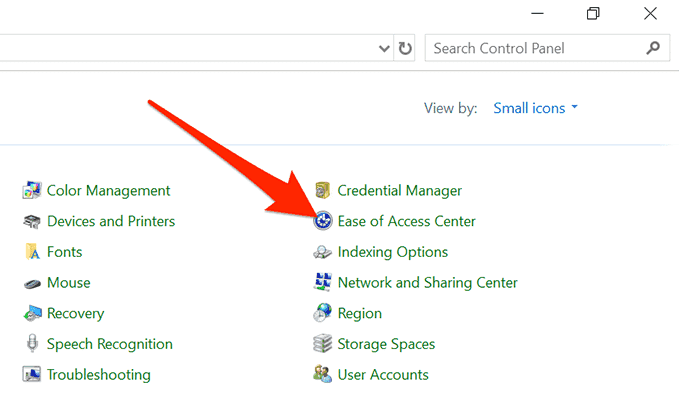
Task: Open Devices and Printers icon
Action: [31, 221]
